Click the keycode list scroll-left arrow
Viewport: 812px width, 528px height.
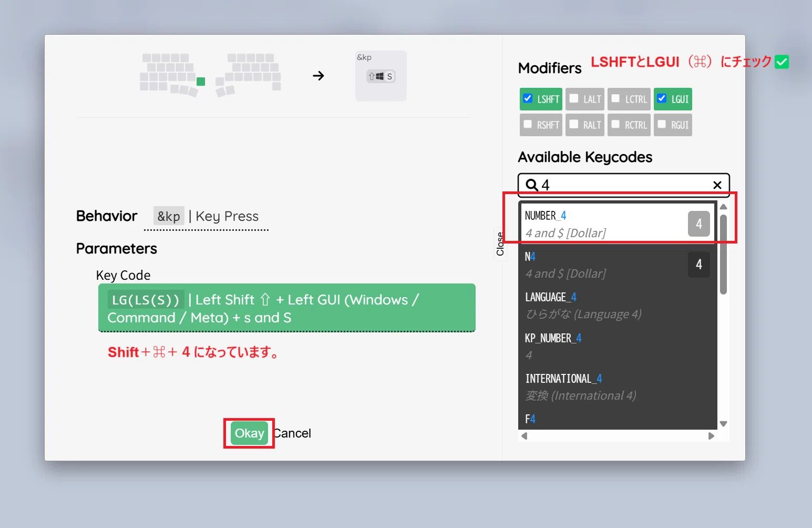pos(524,436)
